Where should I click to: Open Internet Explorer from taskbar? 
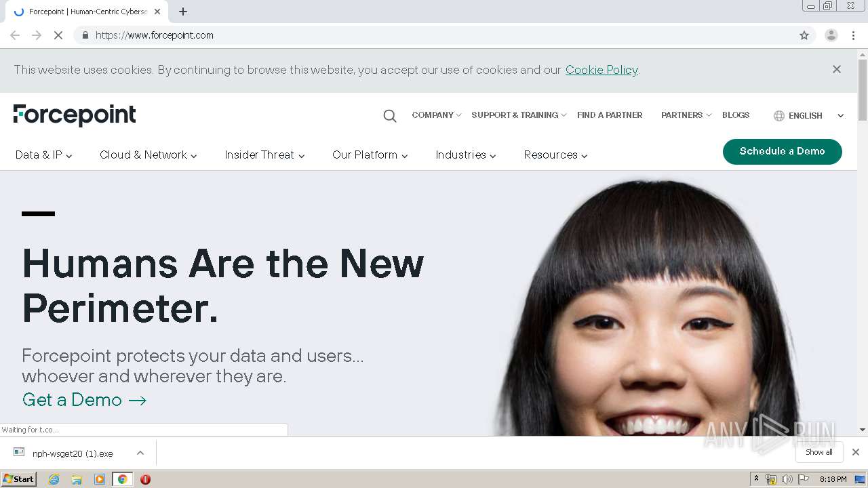(54, 479)
